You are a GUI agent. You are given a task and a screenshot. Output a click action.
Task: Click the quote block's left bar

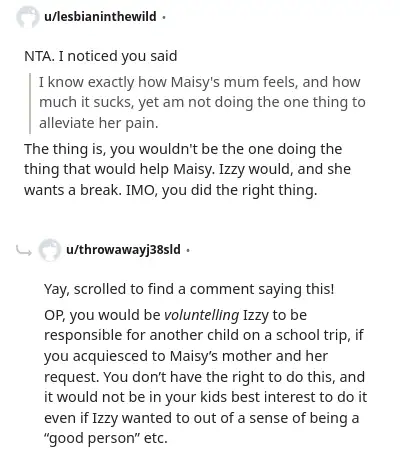coord(30,103)
